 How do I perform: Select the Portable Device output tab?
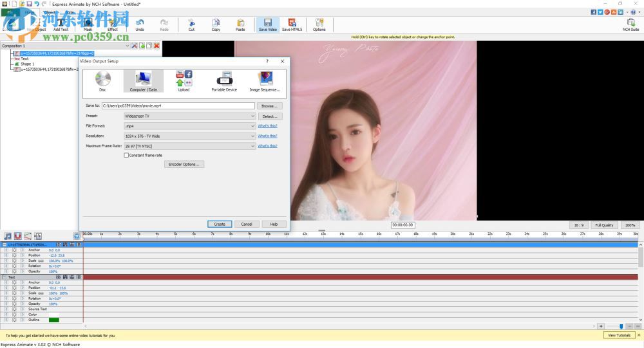click(224, 81)
